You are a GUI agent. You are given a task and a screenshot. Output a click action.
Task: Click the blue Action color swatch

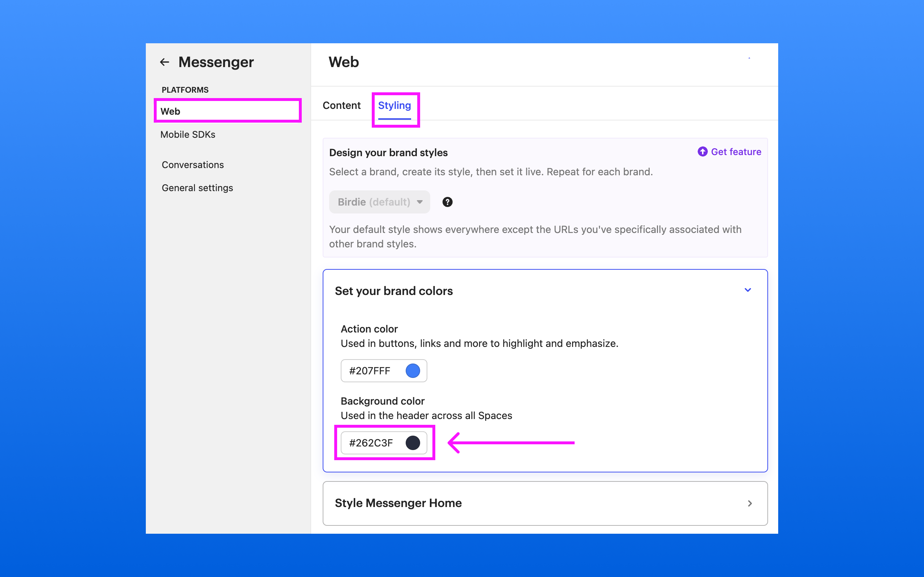point(413,371)
